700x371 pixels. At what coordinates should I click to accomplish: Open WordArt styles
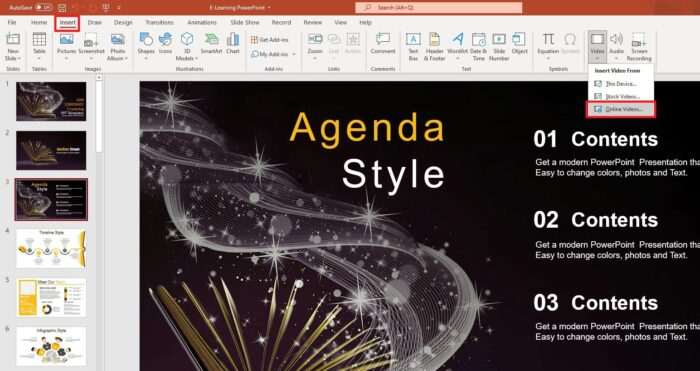coord(457,46)
